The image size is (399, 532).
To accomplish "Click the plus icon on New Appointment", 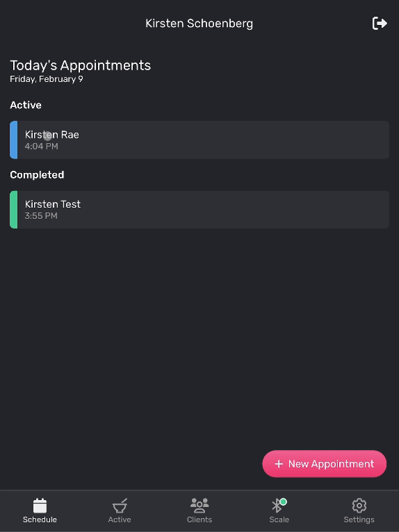I will point(279,464).
